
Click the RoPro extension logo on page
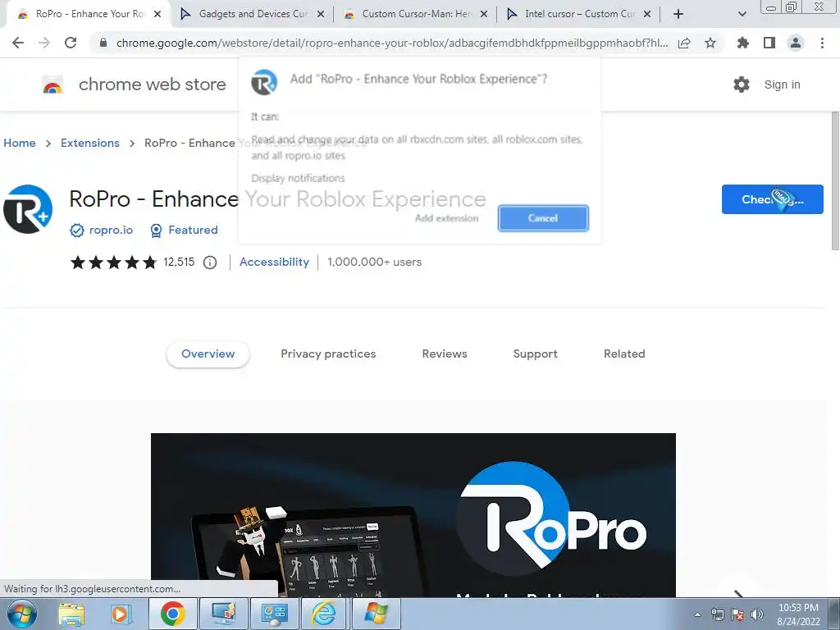(x=28, y=209)
